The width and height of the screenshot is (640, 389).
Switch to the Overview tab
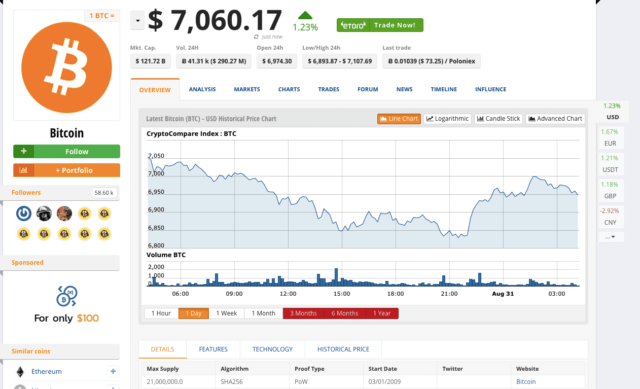pyautogui.click(x=155, y=90)
